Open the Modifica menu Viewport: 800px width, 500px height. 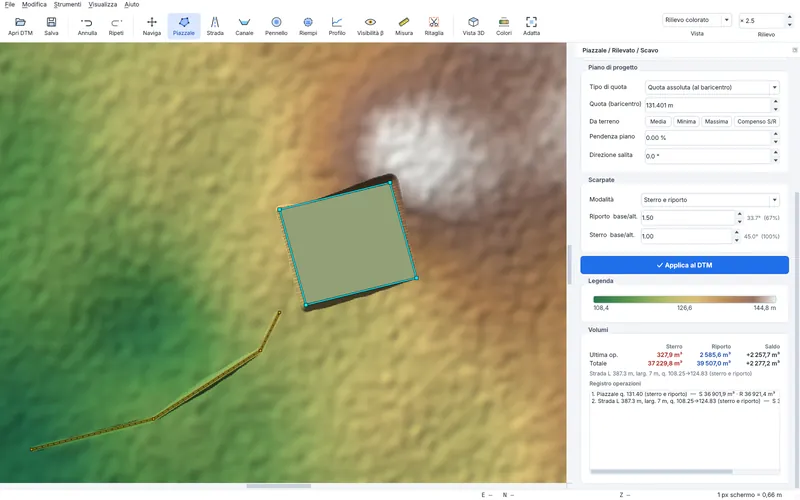pos(34,5)
